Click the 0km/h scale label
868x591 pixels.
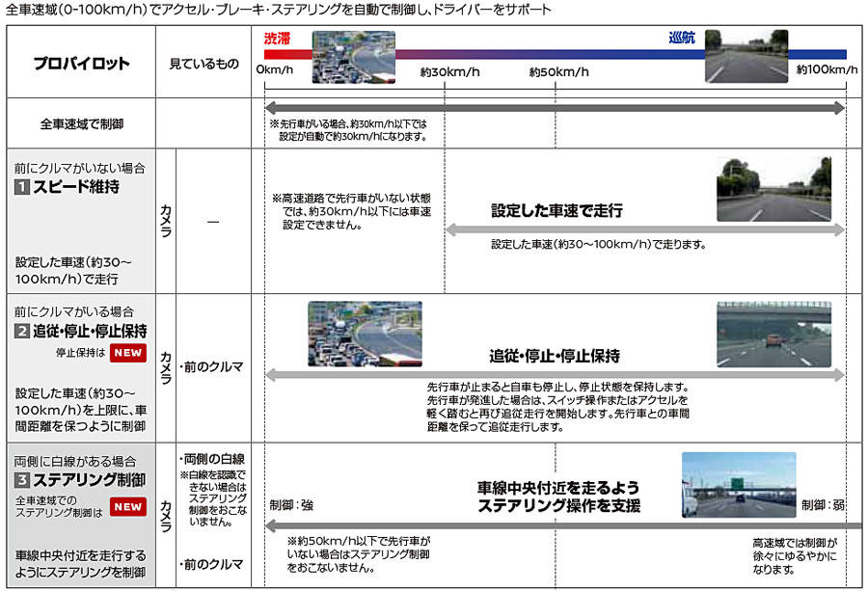[275, 69]
